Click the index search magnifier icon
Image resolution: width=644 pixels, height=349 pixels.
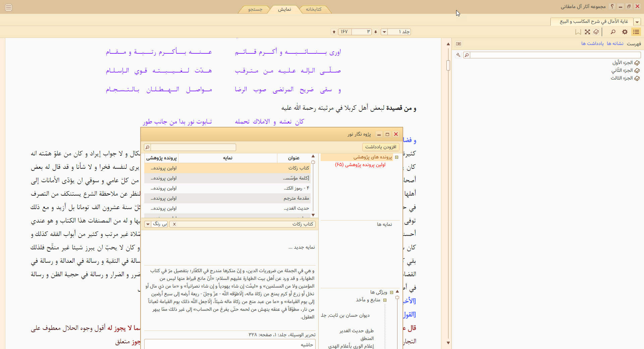coord(467,55)
